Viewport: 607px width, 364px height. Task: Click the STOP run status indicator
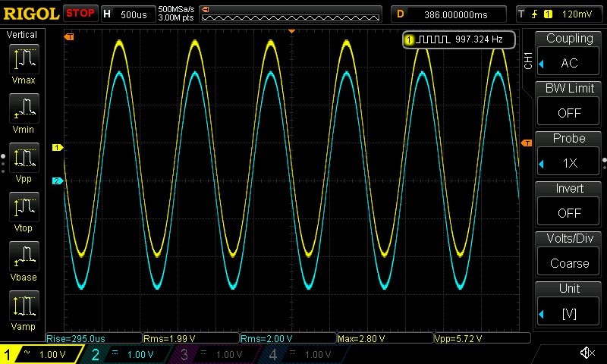[80, 14]
